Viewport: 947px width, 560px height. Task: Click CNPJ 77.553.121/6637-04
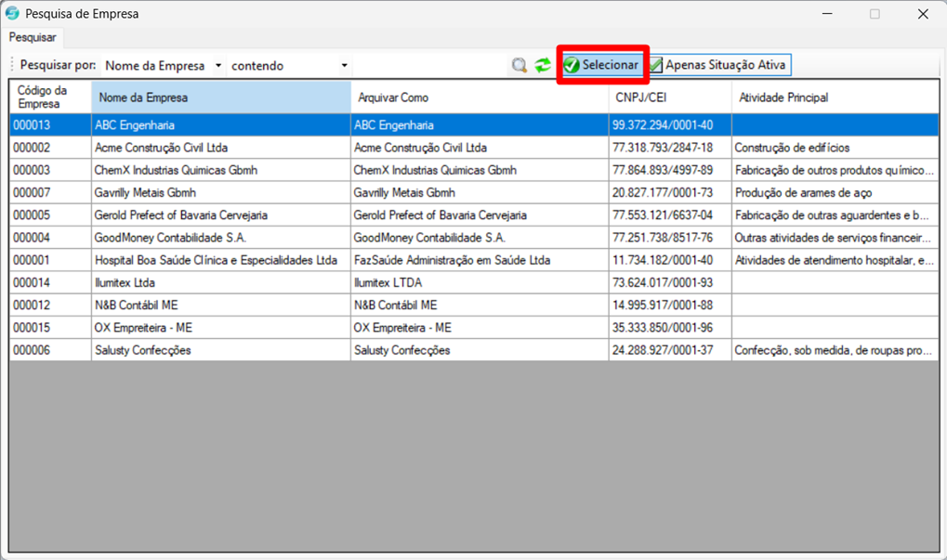(670, 215)
